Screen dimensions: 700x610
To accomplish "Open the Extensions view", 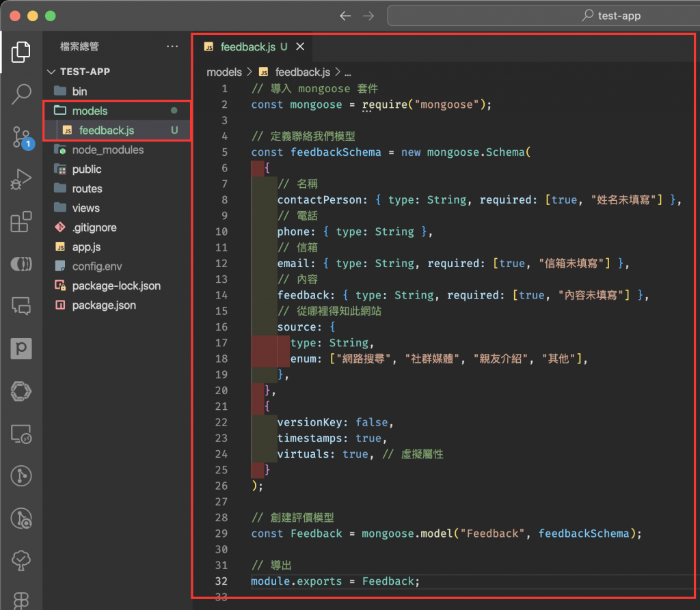I will click(21, 222).
